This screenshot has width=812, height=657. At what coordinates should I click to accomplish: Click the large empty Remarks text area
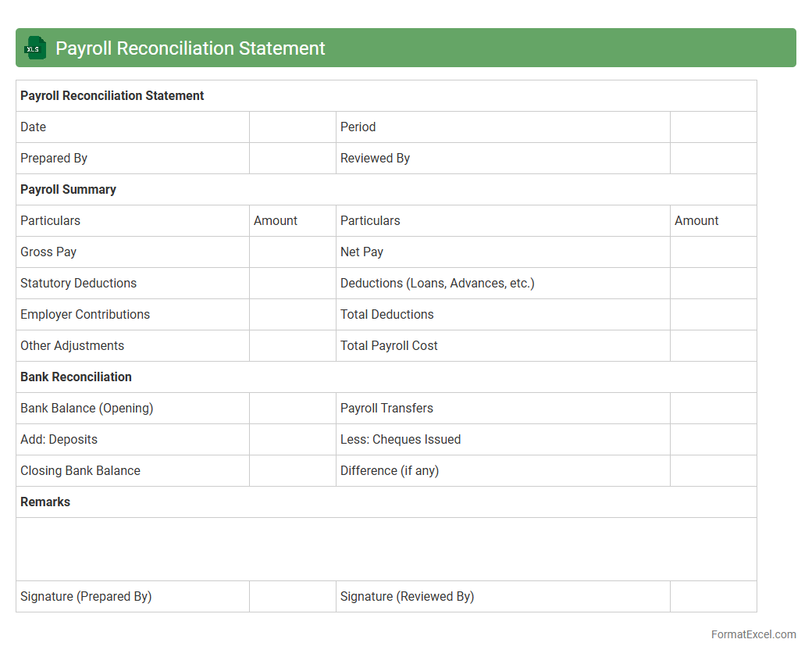386,549
